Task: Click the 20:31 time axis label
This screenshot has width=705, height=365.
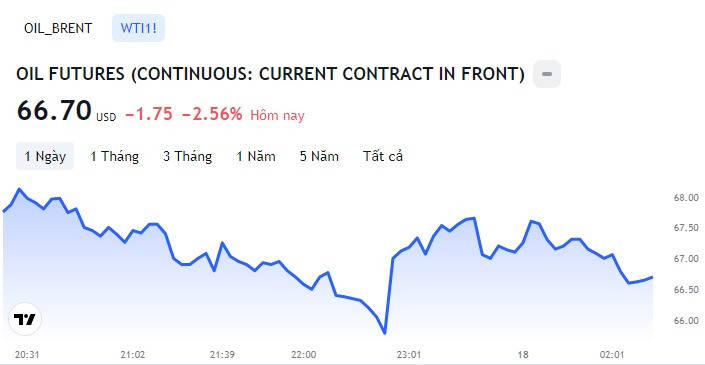Action: 24,354
